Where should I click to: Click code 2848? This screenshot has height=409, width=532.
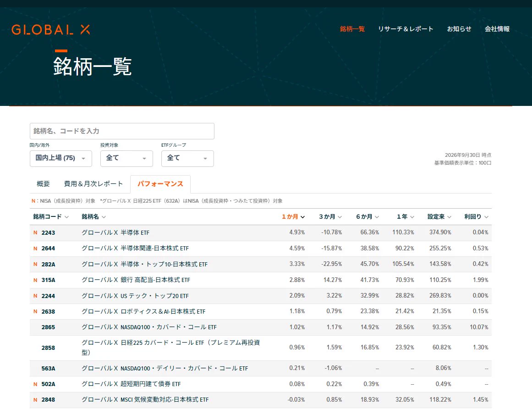point(48,400)
